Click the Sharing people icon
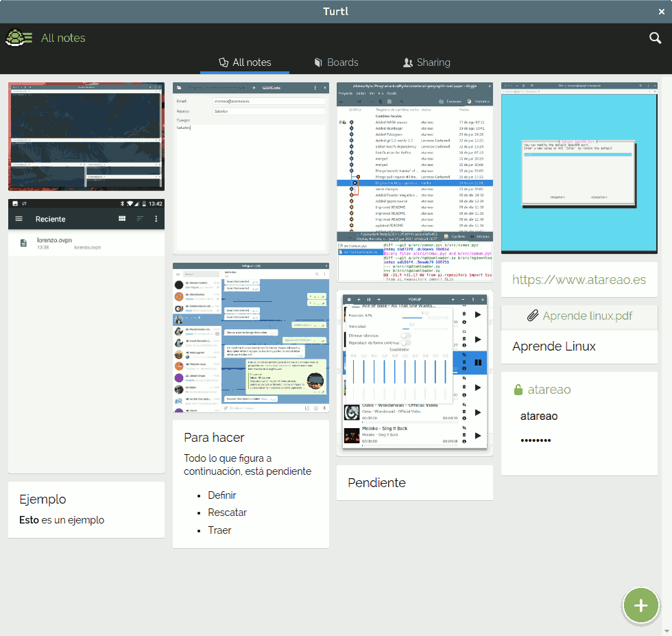 pyautogui.click(x=408, y=62)
